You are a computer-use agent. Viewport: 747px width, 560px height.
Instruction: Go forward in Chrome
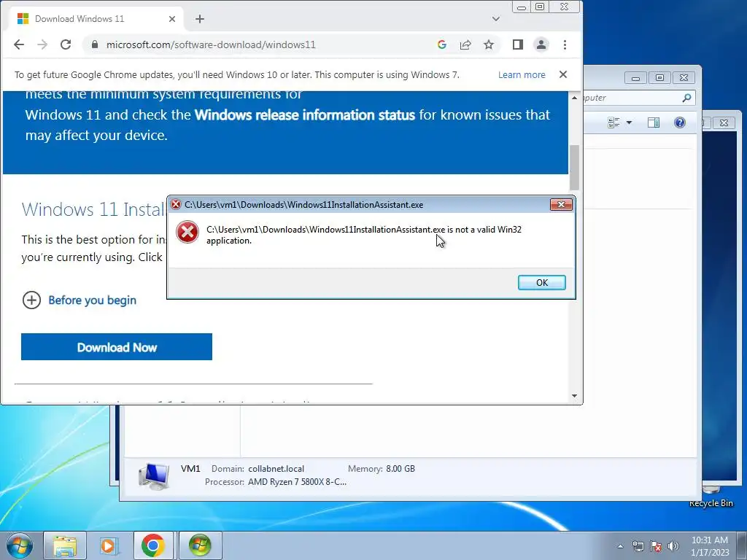coord(42,44)
